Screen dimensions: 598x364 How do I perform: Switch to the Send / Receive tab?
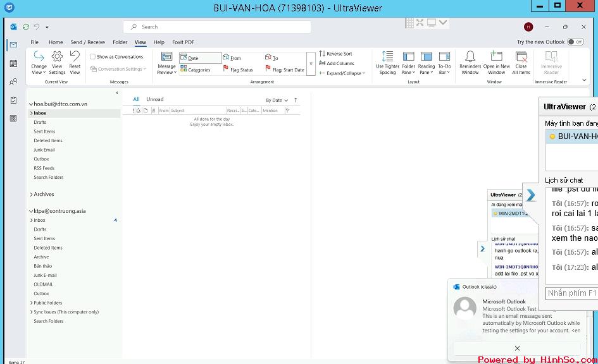pos(88,42)
